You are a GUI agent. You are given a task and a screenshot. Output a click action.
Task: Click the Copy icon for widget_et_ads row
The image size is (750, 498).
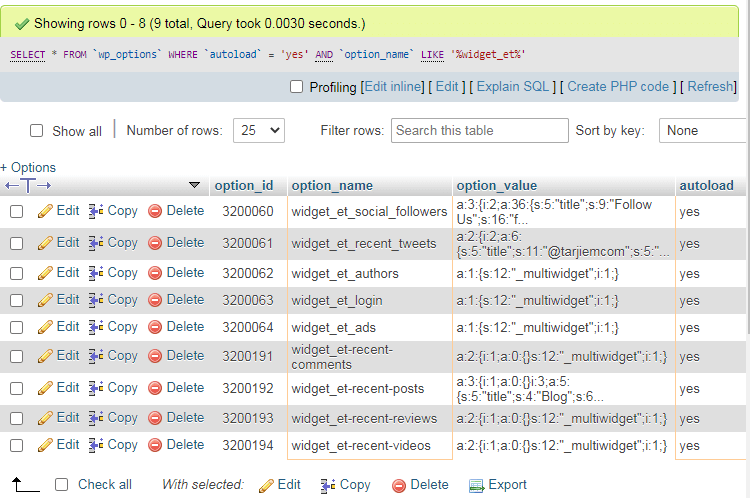tap(96, 327)
